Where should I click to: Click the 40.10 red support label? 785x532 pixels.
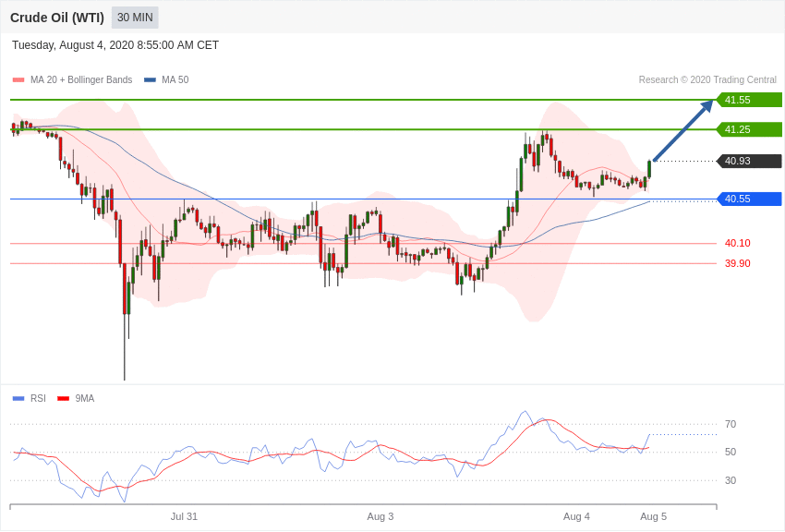pyautogui.click(x=737, y=244)
